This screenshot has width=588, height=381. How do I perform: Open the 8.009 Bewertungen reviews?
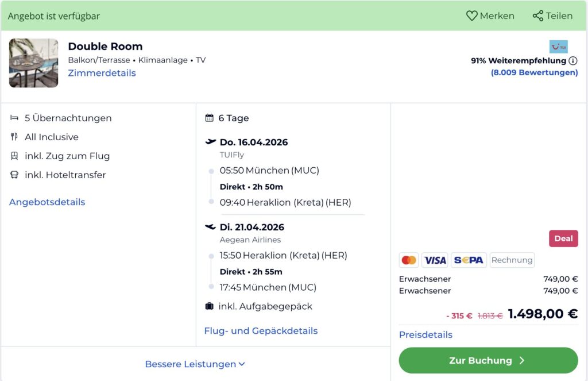(x=535, y=72)
